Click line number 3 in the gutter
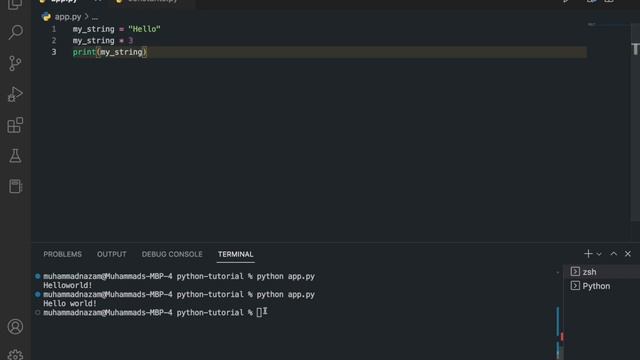Screen dimensions: 640x360 coord(53,52)
